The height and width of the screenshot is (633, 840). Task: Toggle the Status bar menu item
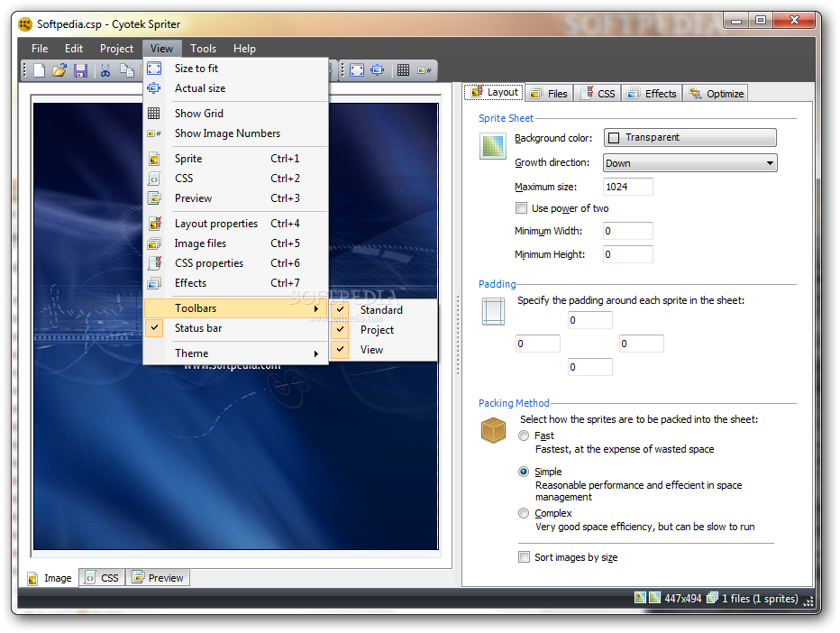click(x=236, y=328)
